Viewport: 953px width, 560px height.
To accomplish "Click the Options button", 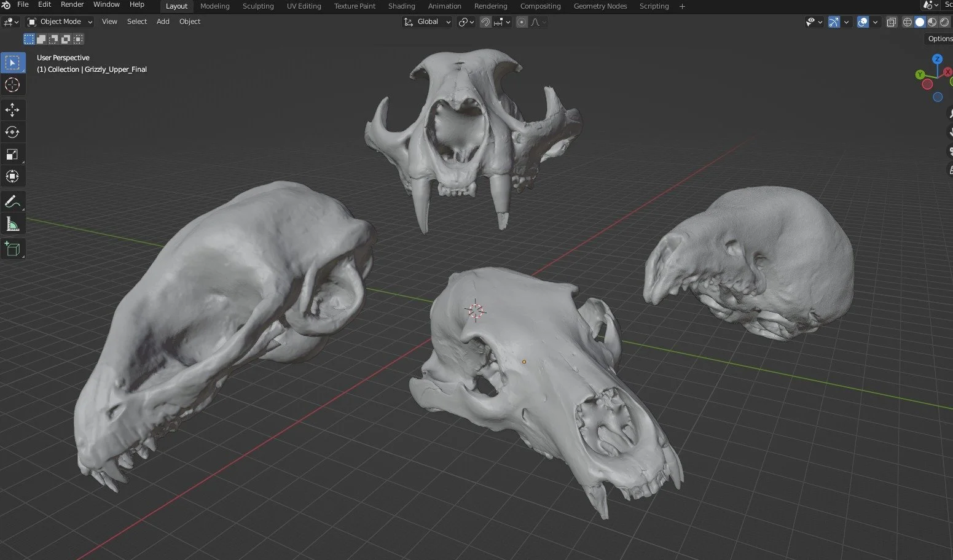I will (x=939, y=39).
